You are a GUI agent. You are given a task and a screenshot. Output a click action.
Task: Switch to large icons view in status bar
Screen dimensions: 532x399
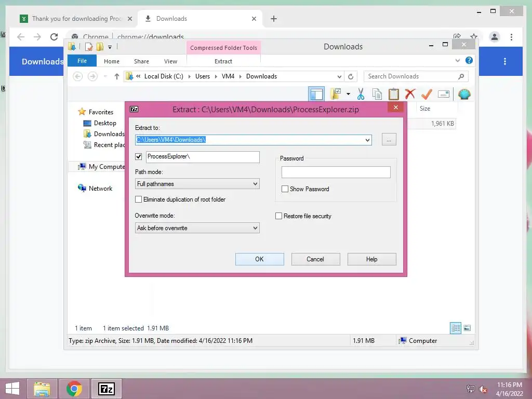pos(467,328)
